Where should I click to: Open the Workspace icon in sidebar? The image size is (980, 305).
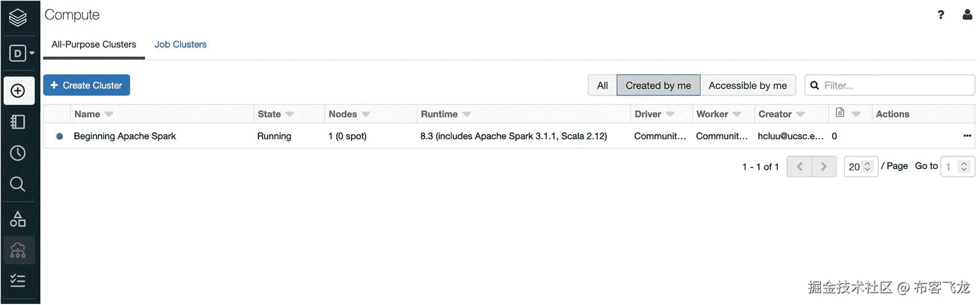coord(18,122)
